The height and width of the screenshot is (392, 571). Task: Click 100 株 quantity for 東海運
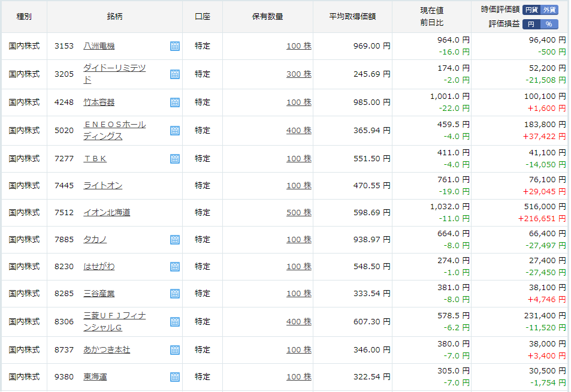[x=299, y=376]
